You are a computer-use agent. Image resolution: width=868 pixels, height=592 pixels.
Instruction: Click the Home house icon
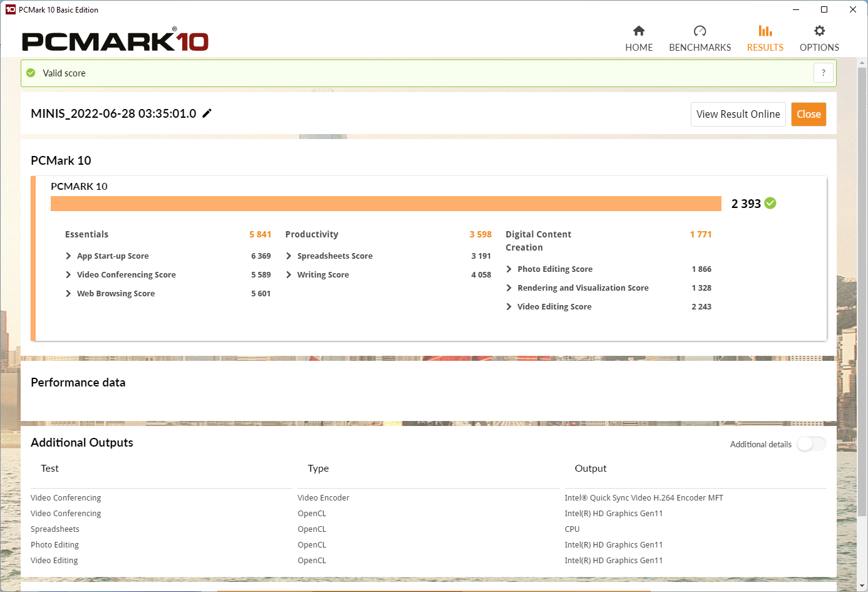pos(639,31)
